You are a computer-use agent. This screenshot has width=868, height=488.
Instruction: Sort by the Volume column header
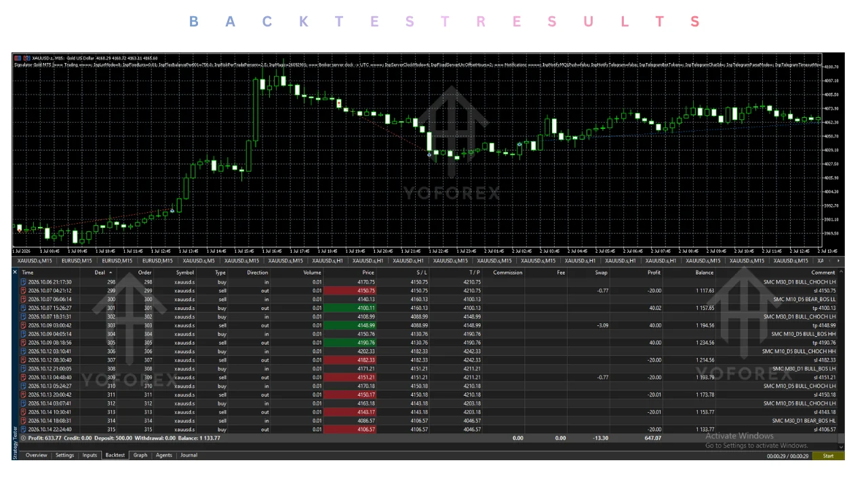tap(312, 272)
